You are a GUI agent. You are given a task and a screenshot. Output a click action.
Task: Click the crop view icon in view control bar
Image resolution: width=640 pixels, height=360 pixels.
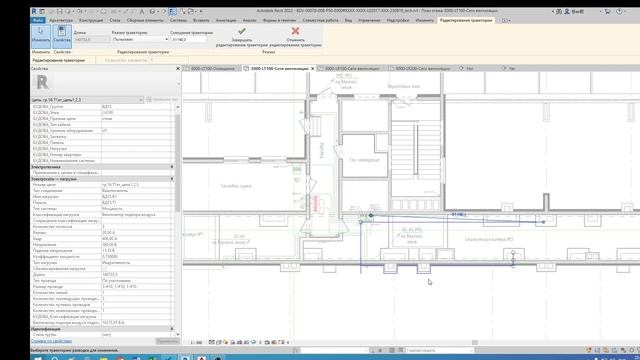point(240,342)
